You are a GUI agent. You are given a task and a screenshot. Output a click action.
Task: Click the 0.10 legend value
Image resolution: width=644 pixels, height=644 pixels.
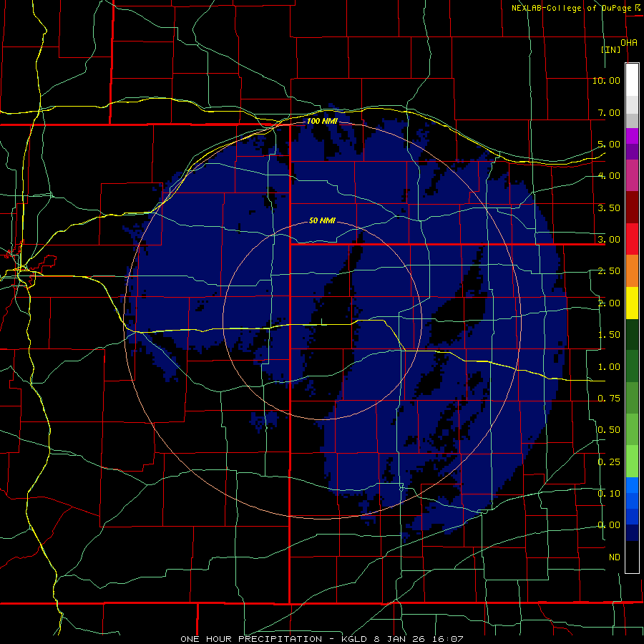609,494
